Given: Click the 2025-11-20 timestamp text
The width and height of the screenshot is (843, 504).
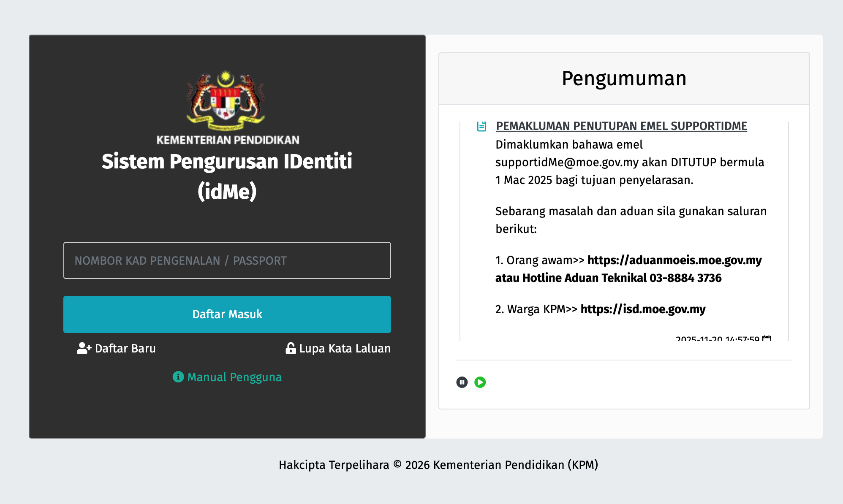Looking at the screenshot, I should 718,338.
